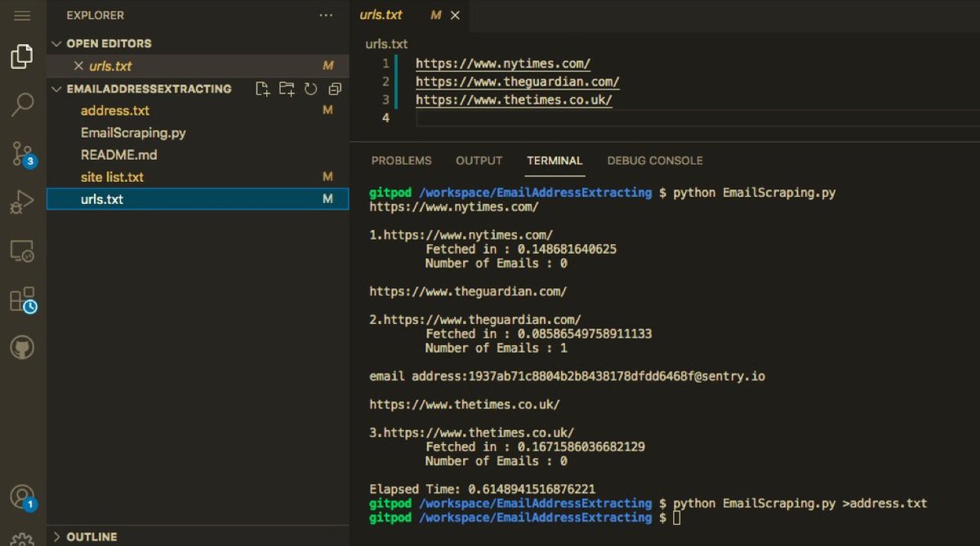
Task: Select urls.txt entry under Open Editors
Action: (198, 66)
